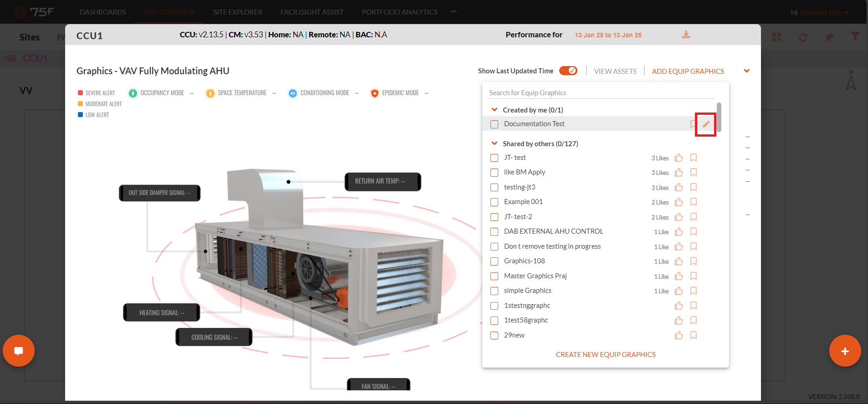Click the Search for Equip Graphics field

(602, 93)
